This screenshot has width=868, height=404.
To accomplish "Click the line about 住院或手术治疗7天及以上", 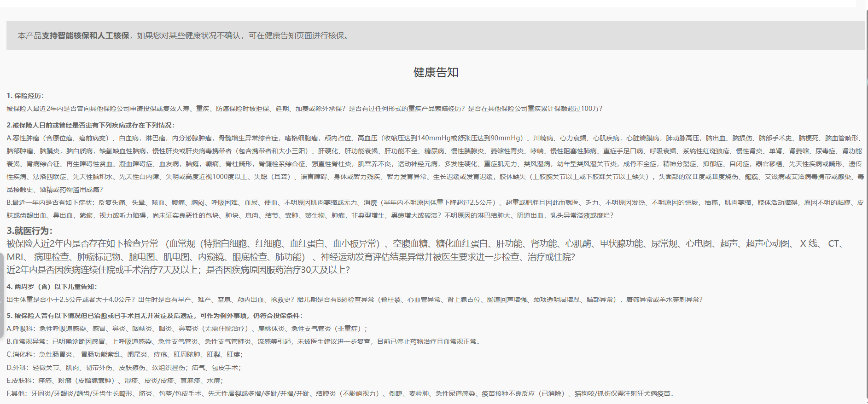I will 178,270.
